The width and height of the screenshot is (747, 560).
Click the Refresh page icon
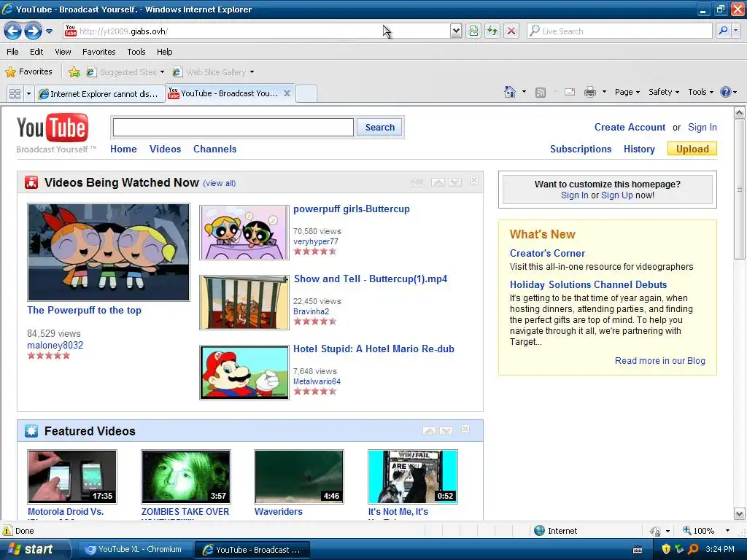(492, 31)
